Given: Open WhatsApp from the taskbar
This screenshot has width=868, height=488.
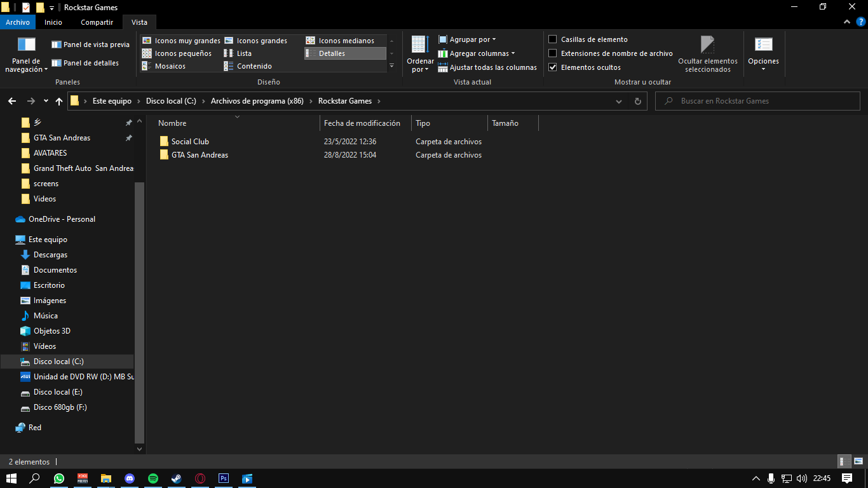Looking at the screenshot, I should (59, 478).
